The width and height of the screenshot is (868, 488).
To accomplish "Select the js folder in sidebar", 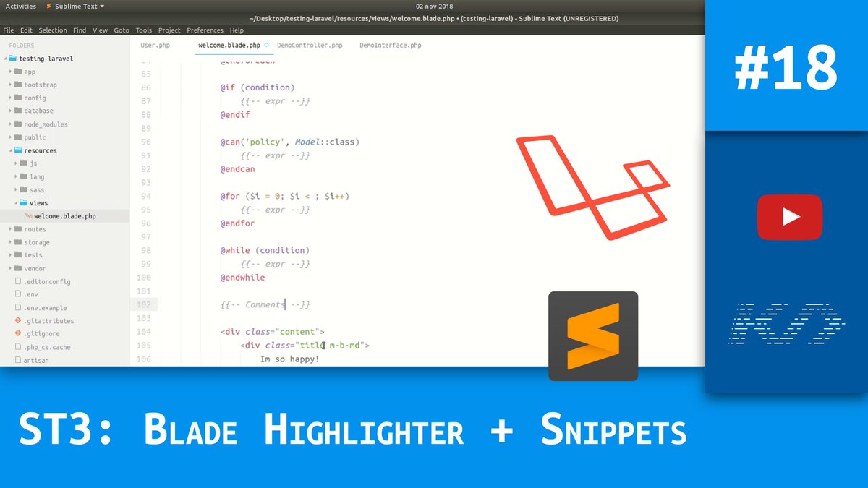I will tap(33, 163).
